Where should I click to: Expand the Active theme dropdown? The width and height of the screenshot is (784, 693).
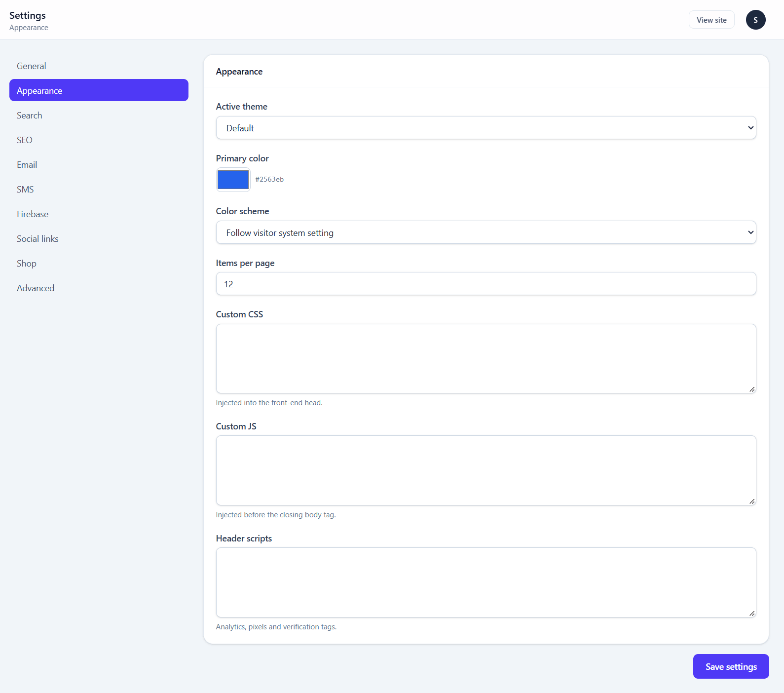[x=486, y=128]
